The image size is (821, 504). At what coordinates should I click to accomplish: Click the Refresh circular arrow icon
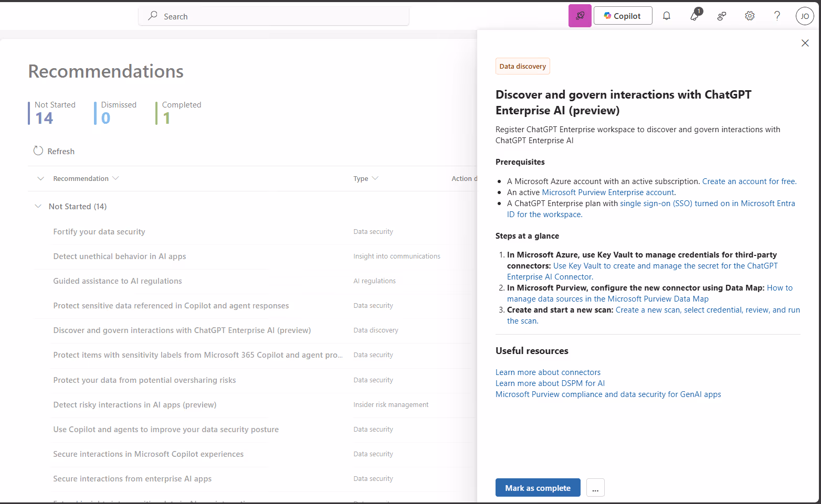[x=38, y=151]
